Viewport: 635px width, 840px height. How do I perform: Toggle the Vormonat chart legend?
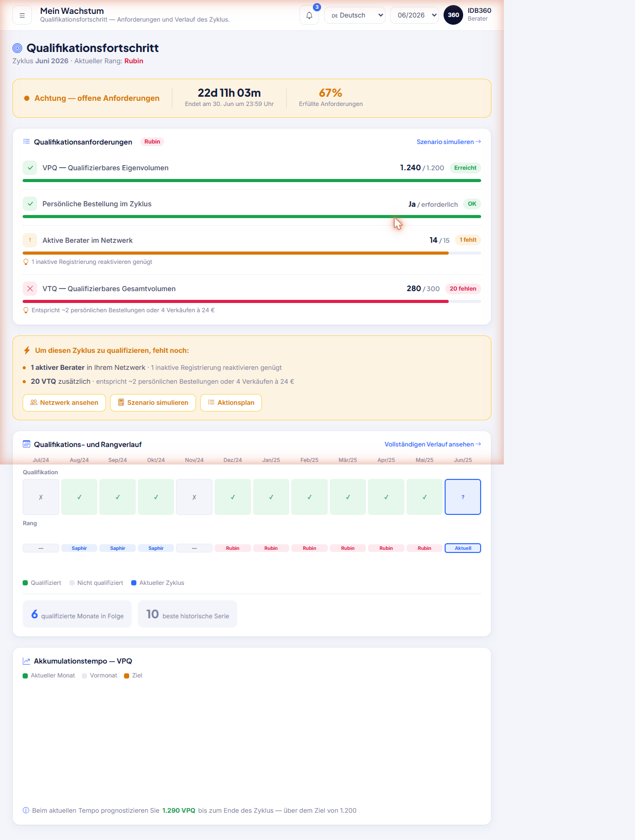tap(99, 675)
